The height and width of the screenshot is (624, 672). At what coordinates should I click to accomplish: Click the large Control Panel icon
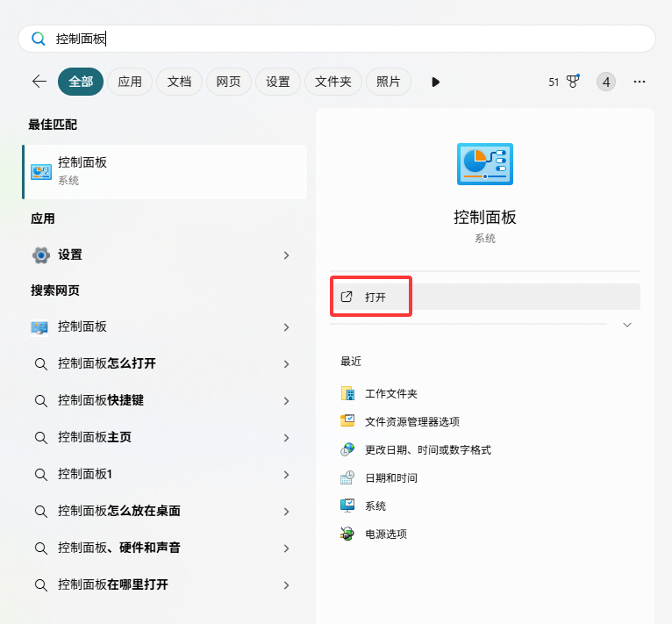pos(484,164)
